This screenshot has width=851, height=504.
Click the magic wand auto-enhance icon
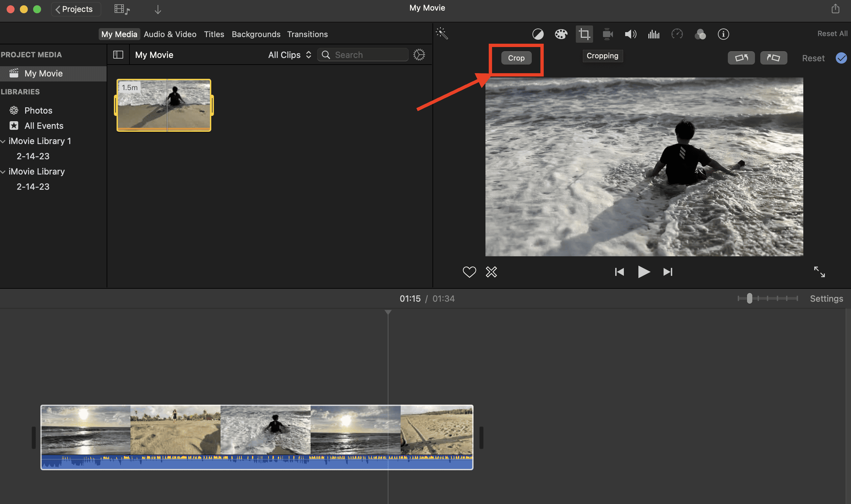pyautogui.click(x=442, y=33)
